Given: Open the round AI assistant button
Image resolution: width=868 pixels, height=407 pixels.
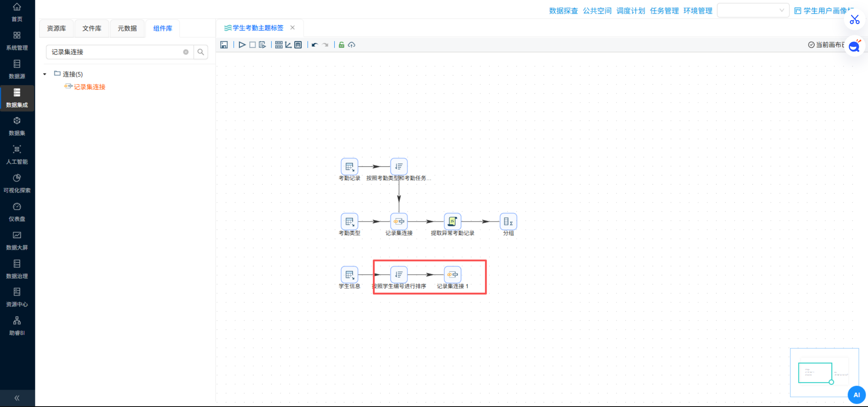Looking at the screenshot, I should click(x=856, y=395).
